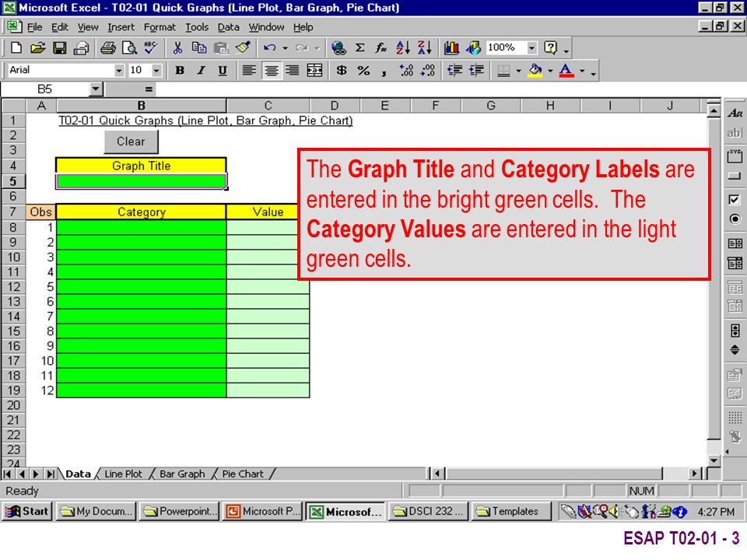Toggle Bold formatting
This screenshot has height=560, width=747.
[180, 71]
